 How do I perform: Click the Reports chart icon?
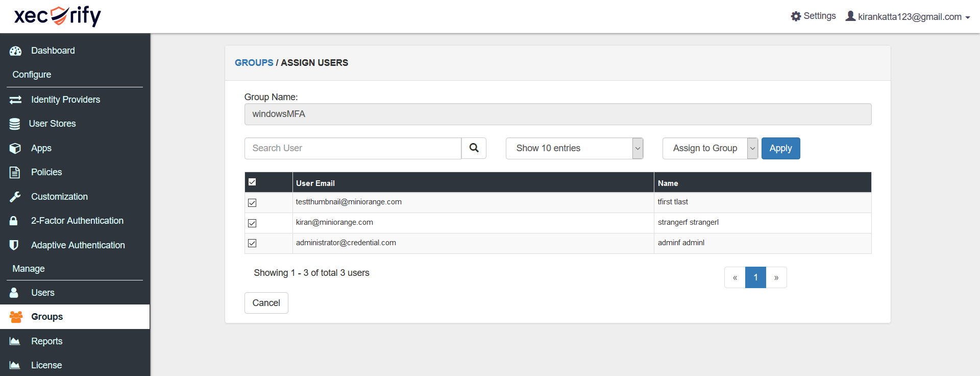point(15,341)
